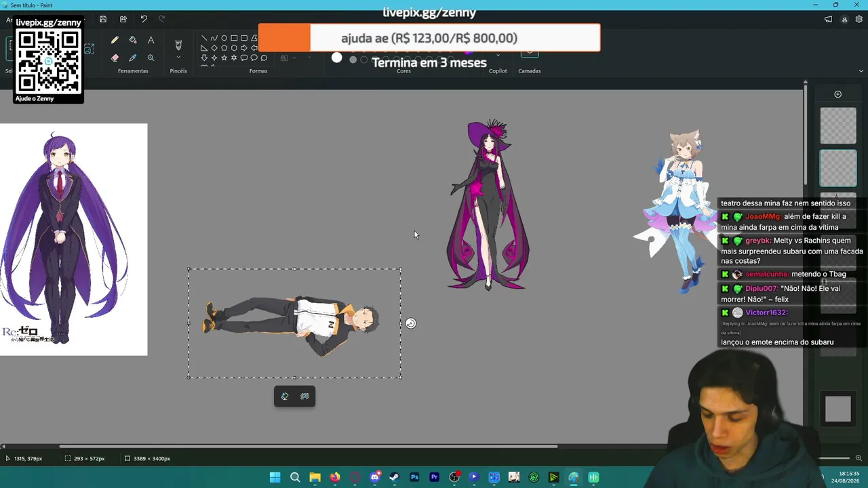Pick the pentagon shape
This screenshot has height=488, width=868.
(224, 48)
